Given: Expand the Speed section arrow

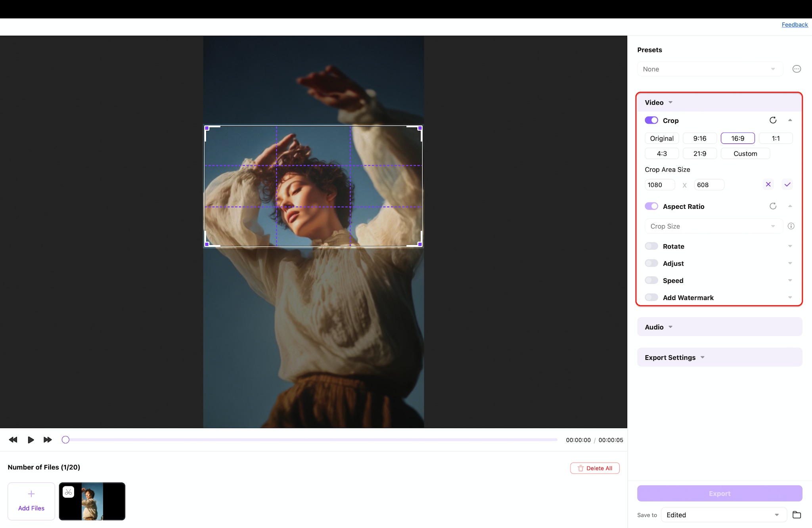Looking at the screenshot, I should [790, 280].
